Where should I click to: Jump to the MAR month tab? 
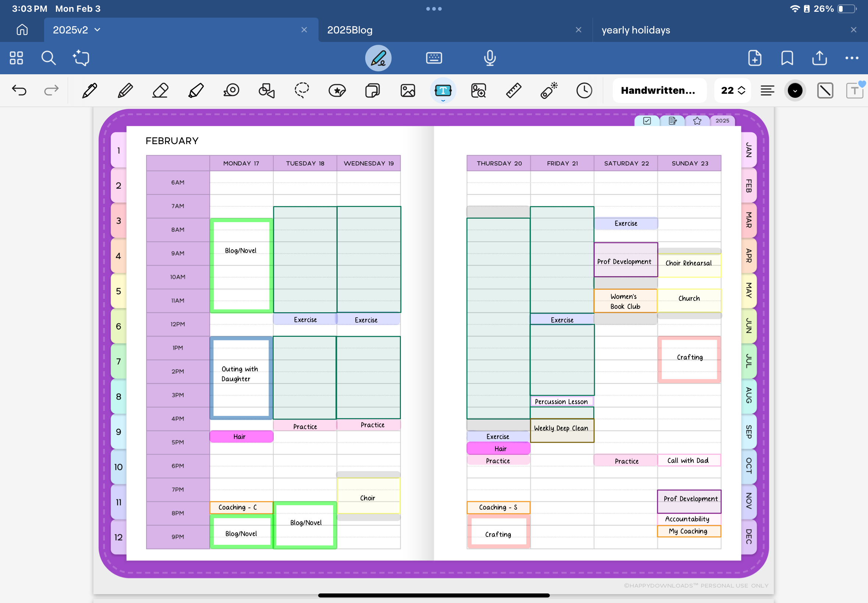pos(748,220)
